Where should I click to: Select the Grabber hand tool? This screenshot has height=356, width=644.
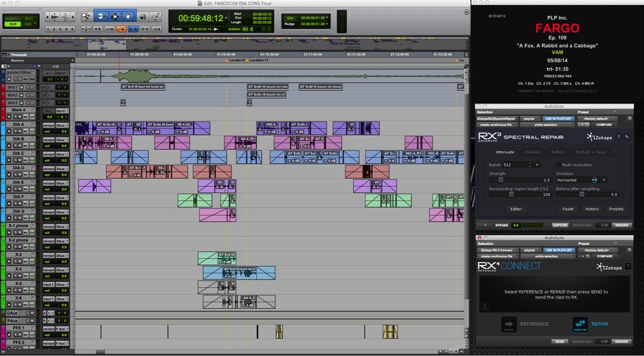pyautogui.click(x=128, y=17)
